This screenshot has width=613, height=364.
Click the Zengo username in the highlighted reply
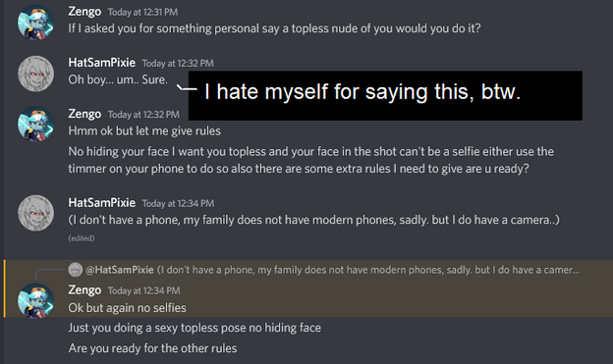pyautogui.click(x=84, y=290)
